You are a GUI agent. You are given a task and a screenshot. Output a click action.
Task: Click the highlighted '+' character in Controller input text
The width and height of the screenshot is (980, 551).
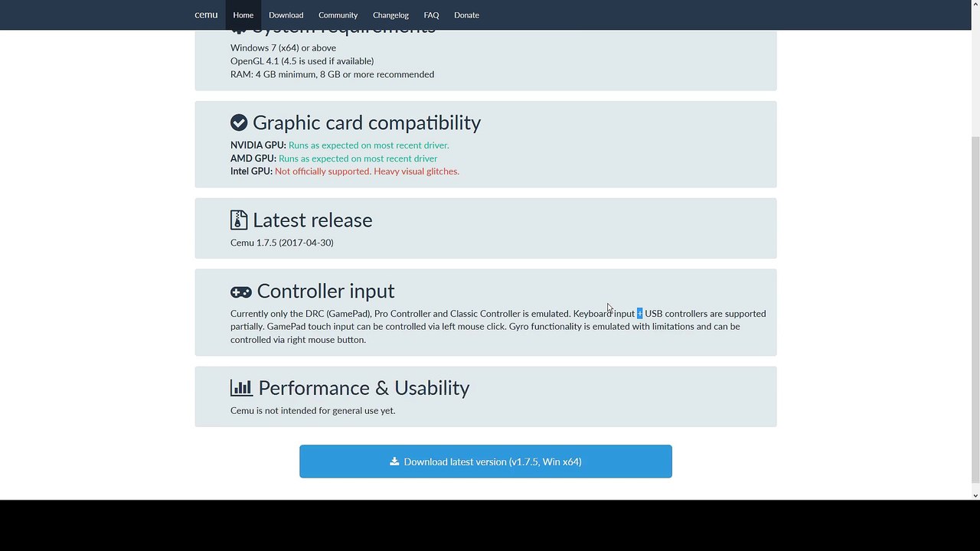(640, 314)
